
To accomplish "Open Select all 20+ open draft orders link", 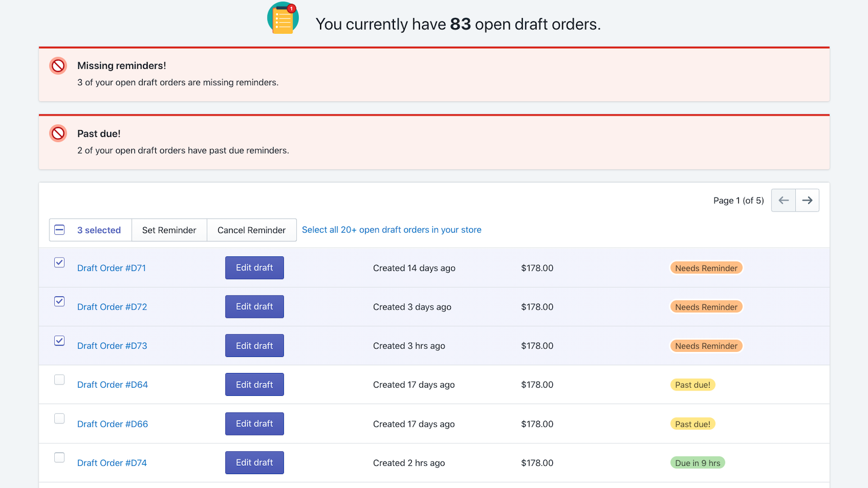I will 392,229.
